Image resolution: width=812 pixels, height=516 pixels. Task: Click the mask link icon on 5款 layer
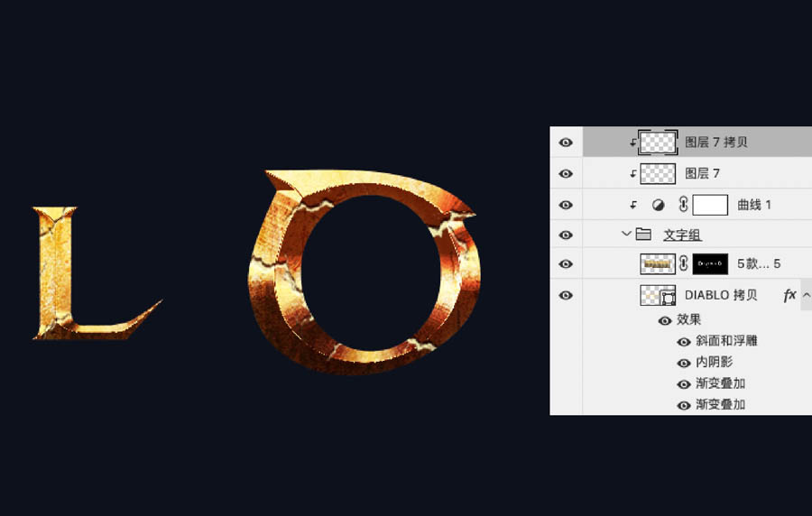click(683, 264)
